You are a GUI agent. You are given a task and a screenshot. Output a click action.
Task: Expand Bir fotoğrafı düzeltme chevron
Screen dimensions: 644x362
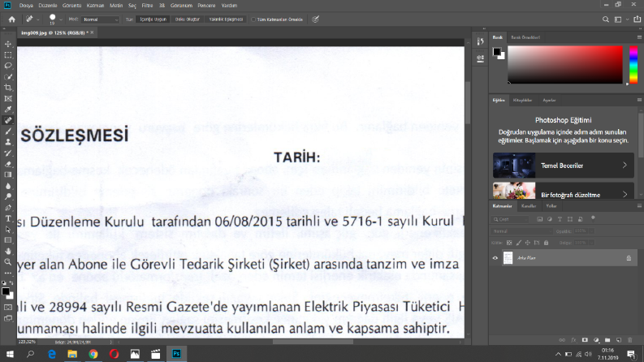625,194
